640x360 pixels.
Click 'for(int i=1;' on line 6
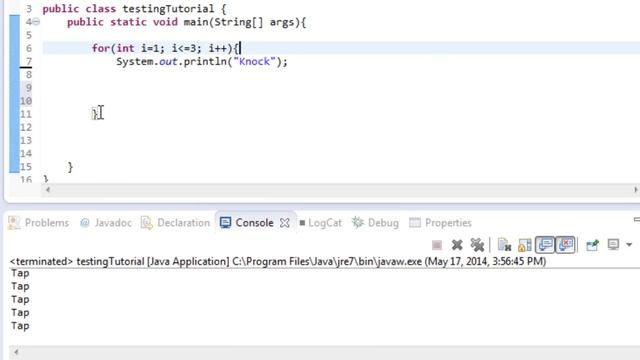128,48
